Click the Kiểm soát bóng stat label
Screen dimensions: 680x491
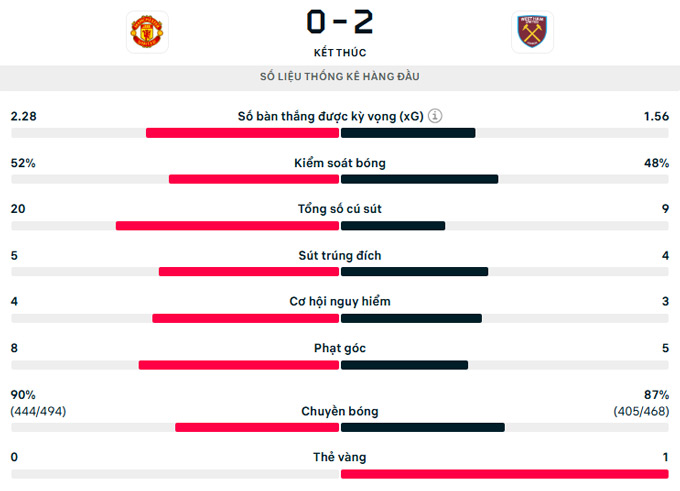point(340,163)
